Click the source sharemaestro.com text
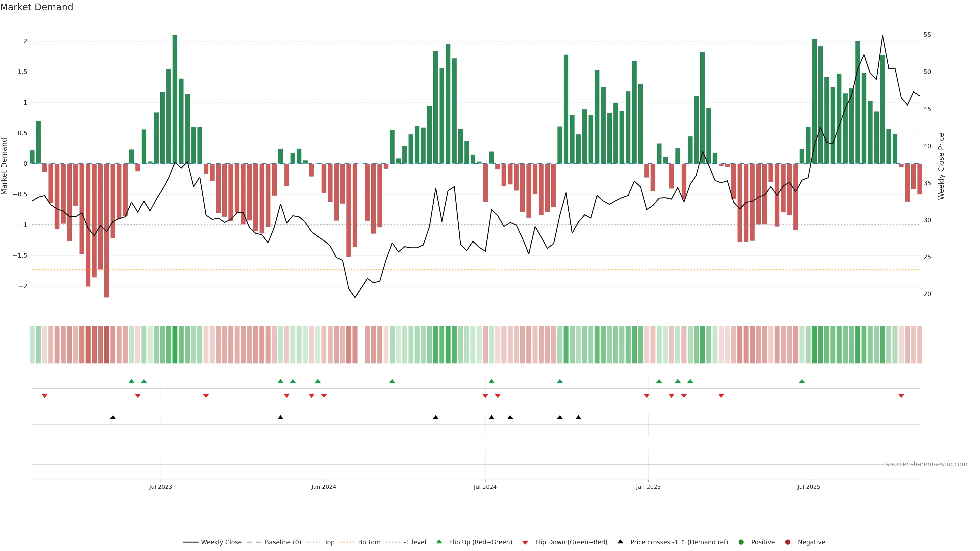The height and width of the screenshot is (551, 980). (x=926, y=464)
